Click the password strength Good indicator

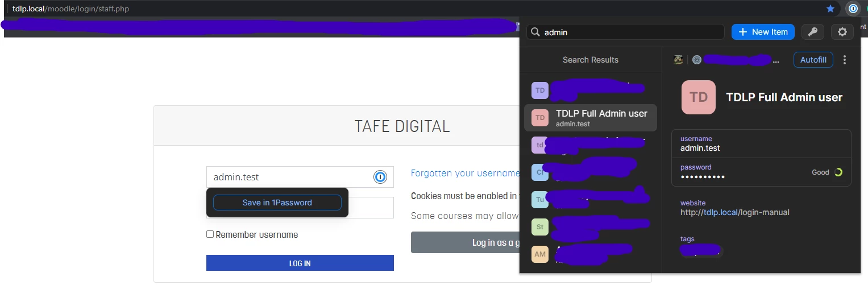pyautogui.click(x=827, y=172)
